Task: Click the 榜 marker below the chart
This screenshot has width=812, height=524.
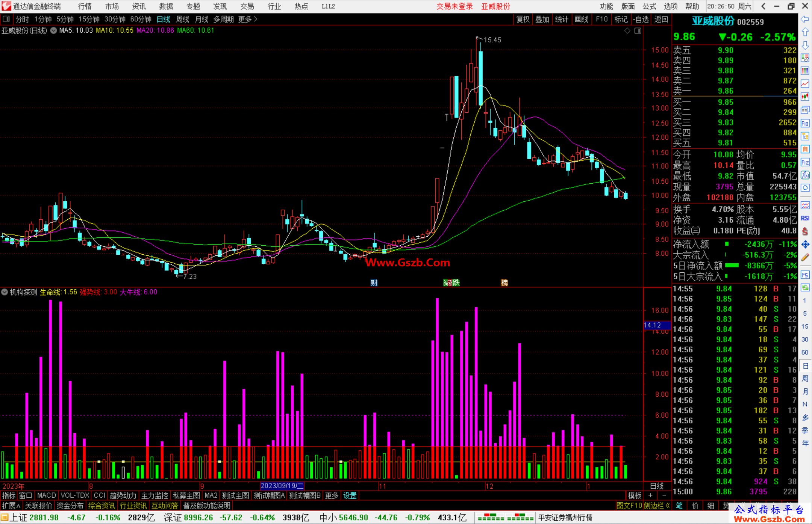Action: pyautogui.click(x=504, y=283)
